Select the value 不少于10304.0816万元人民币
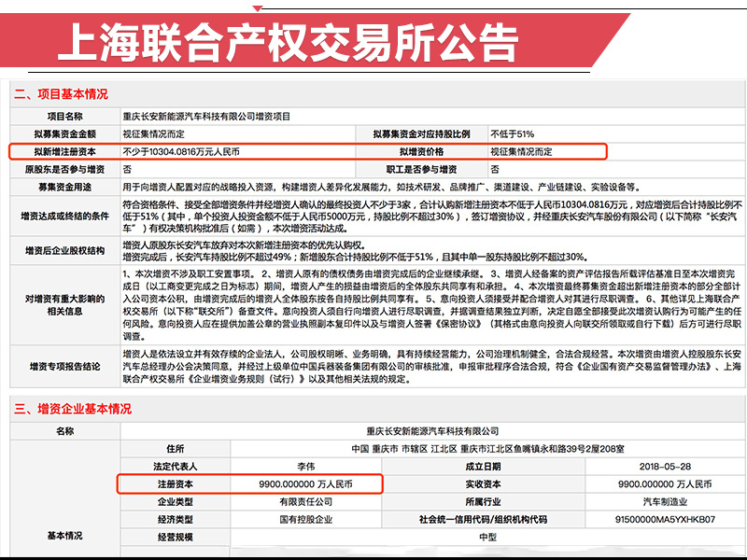747x560 pixels. pyautogui.click(x=181, y=151)
